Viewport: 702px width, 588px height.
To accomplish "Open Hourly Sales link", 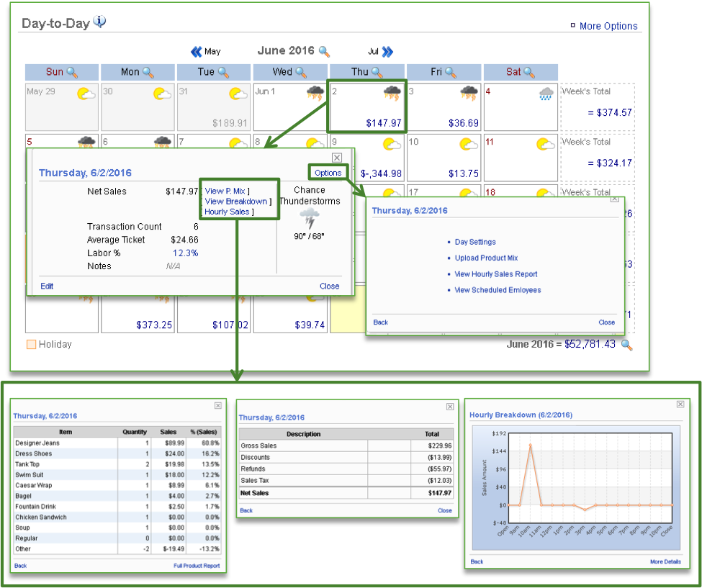I will click(227, 212).
